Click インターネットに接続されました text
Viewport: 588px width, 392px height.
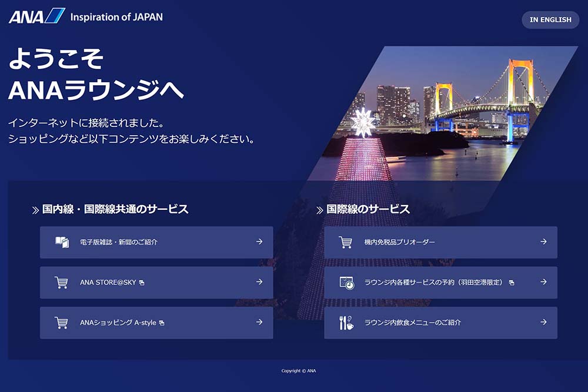pos(86,123)
